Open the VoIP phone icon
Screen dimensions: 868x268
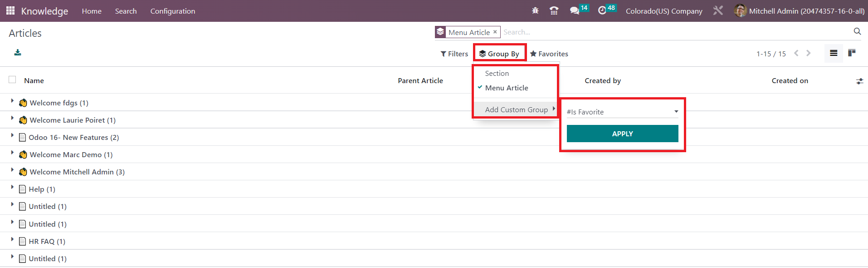click(x=554, y=10)
